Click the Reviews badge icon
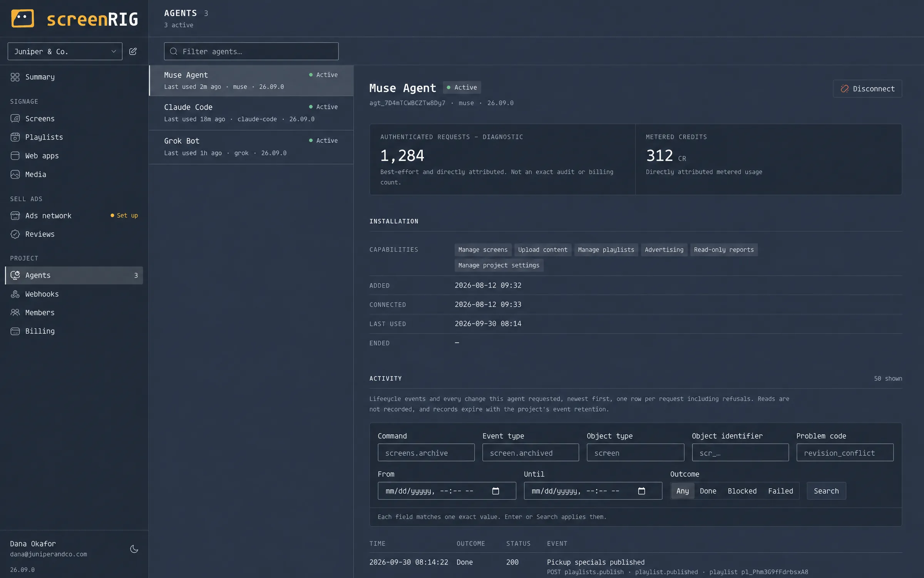 (x=15, y=234)
